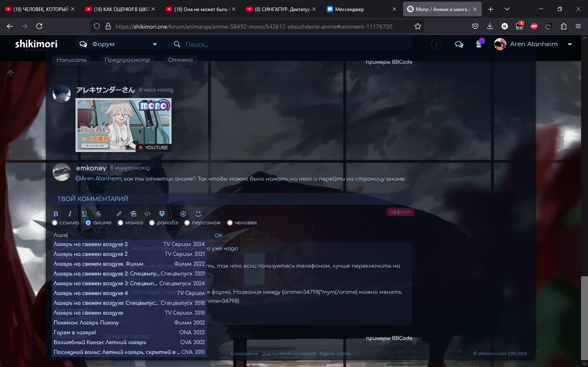Open the N extension icon in toolbar

tap(505, 26)
